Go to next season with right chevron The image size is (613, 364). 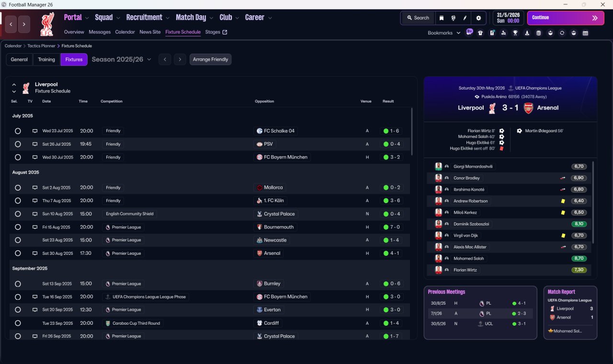tap(180, 59)
